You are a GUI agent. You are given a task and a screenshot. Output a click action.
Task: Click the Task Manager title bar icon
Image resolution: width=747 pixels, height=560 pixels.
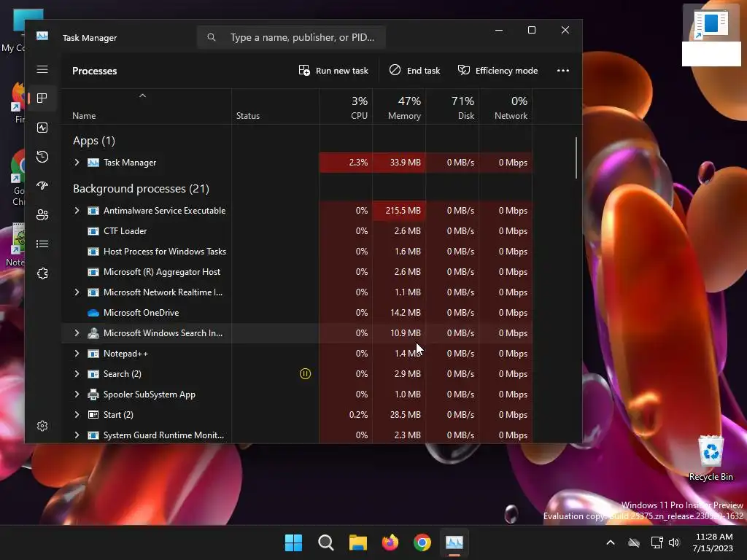42,36
